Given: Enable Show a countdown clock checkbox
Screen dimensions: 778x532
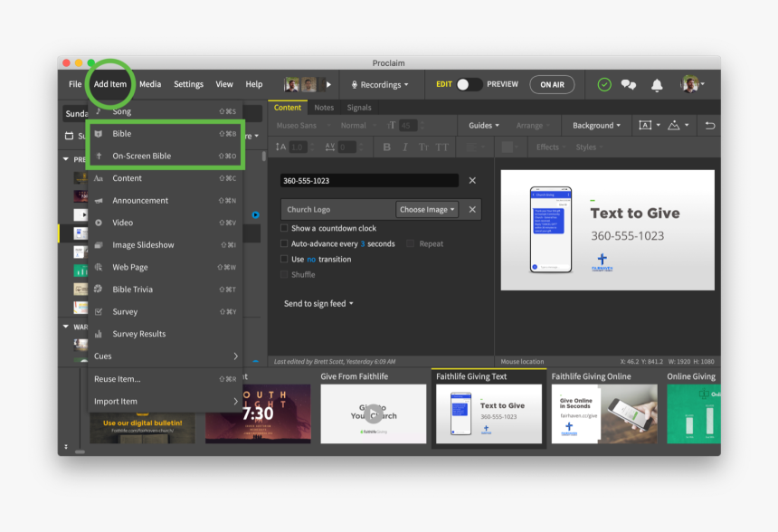Looking at the screenshot, I should 284,229.
